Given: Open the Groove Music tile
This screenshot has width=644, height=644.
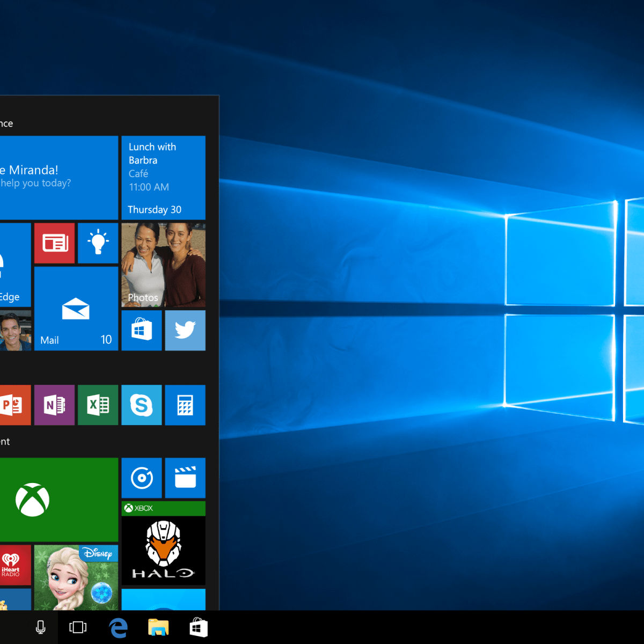Looking at the screenshot, I should point(142,478).
